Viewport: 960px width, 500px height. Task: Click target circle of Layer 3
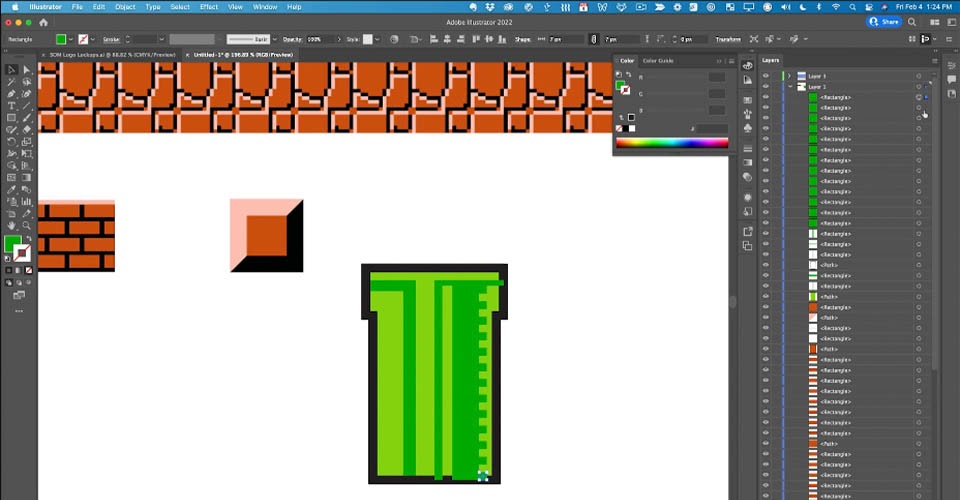918,76
